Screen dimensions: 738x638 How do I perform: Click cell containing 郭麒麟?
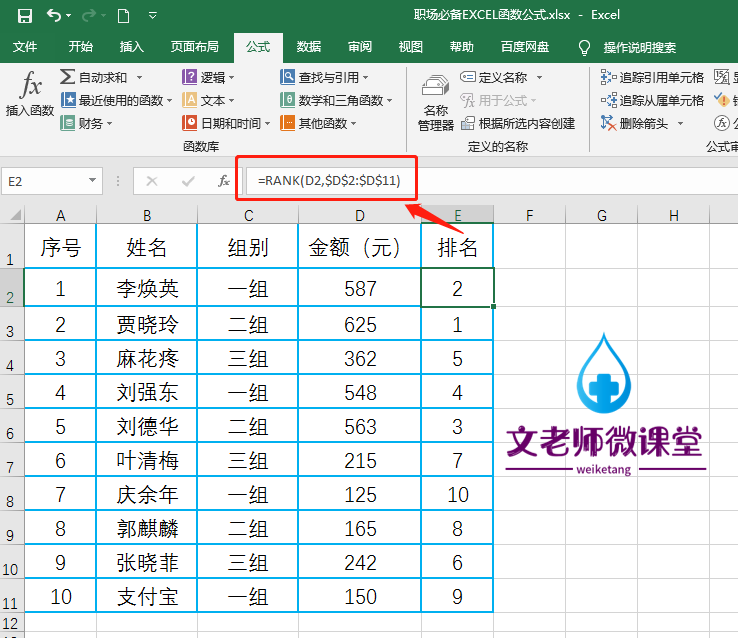tap(147, 528)
